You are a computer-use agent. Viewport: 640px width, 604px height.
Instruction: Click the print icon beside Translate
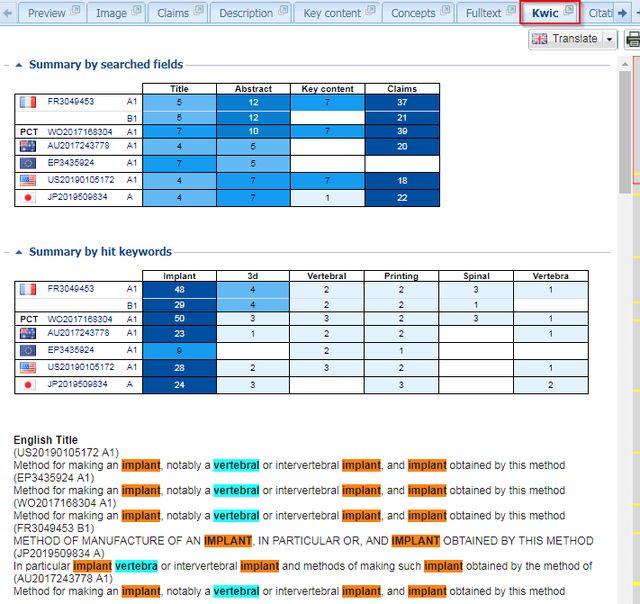pos(632,39)
